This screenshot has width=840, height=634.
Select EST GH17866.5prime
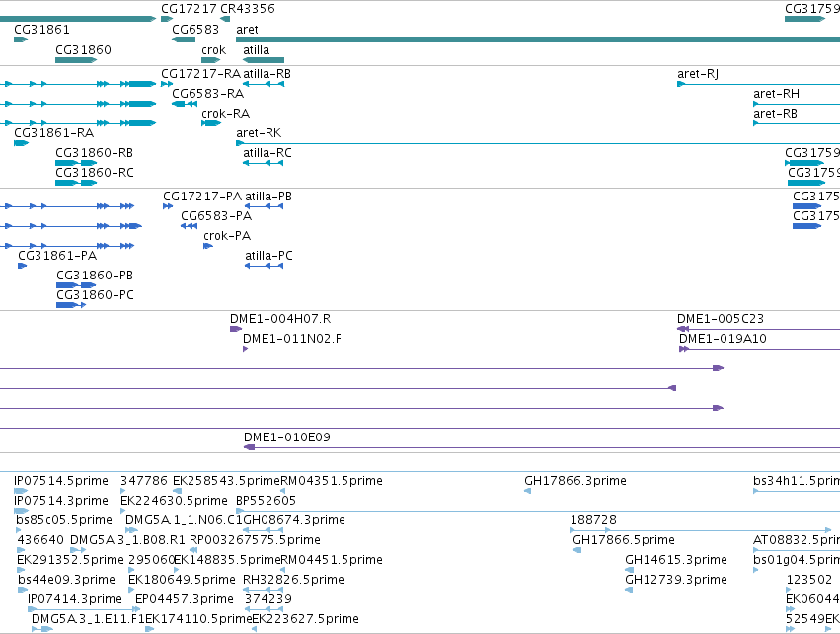624,540
